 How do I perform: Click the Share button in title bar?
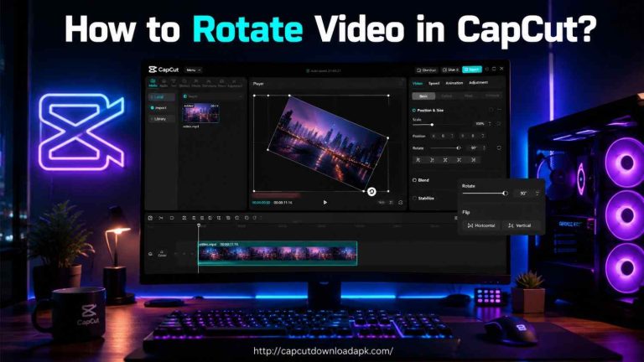451,70
